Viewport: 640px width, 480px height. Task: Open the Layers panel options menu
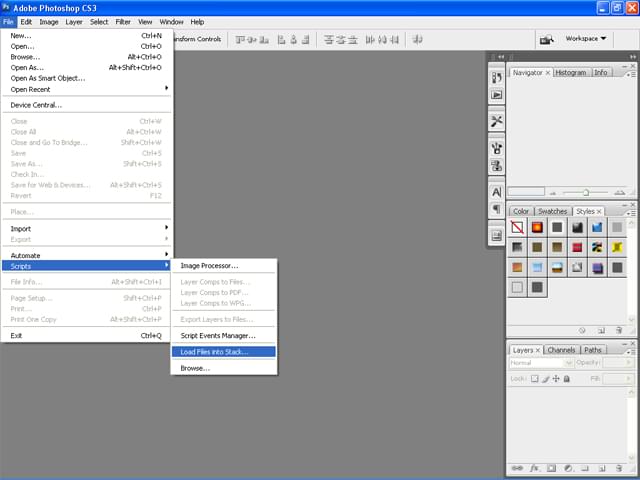click(x=631, y=352)
